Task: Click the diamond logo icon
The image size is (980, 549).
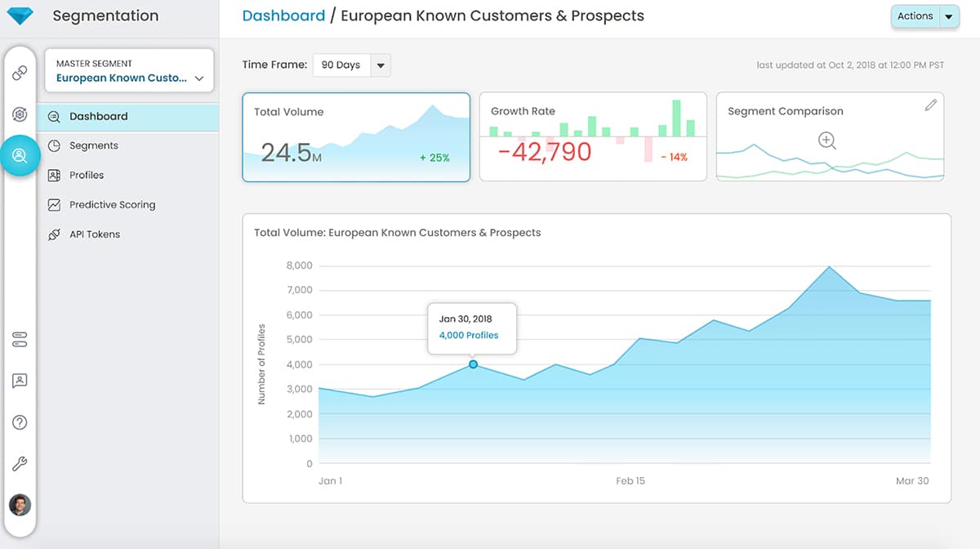Action: 20,16
